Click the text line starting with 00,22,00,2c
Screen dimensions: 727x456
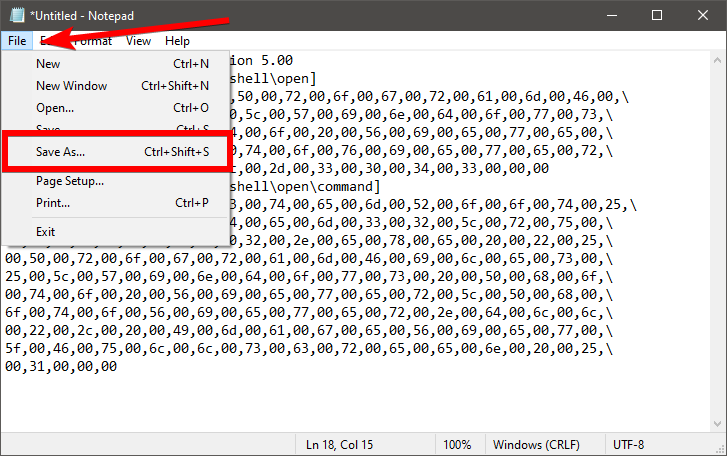click(x=309, y=331)
